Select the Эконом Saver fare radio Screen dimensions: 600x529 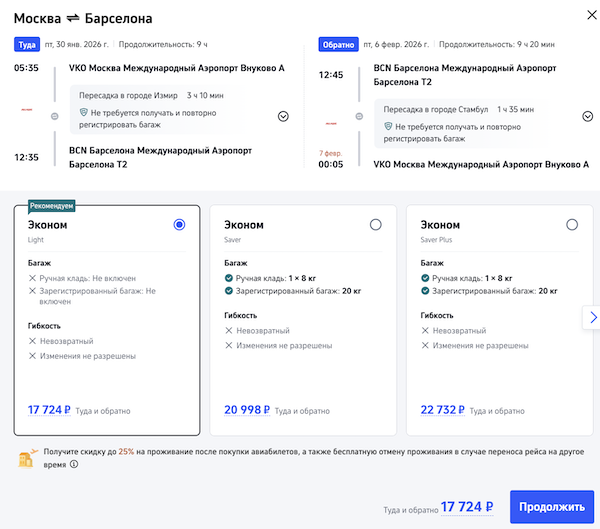tap(376, 225)
